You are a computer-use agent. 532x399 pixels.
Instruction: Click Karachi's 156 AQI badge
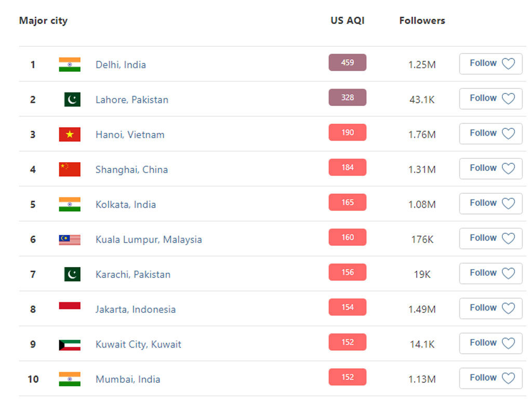347,272
